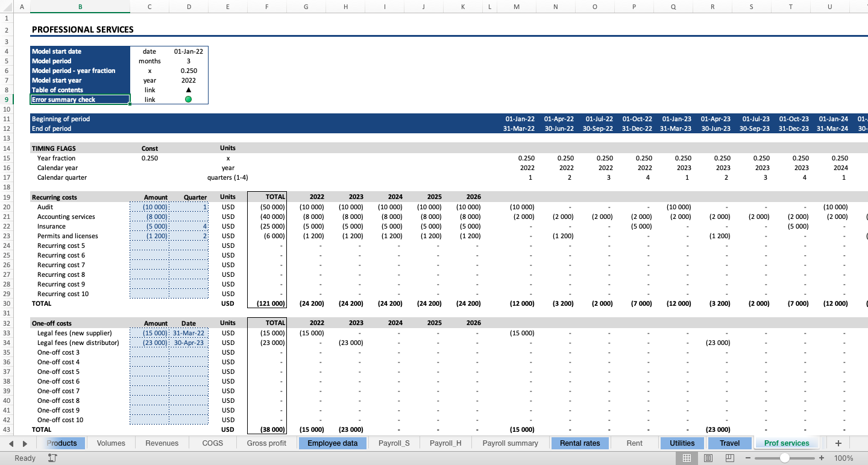Click Permits and licenses quarter input 2
868x465 pixels.
tap(189, 236)
